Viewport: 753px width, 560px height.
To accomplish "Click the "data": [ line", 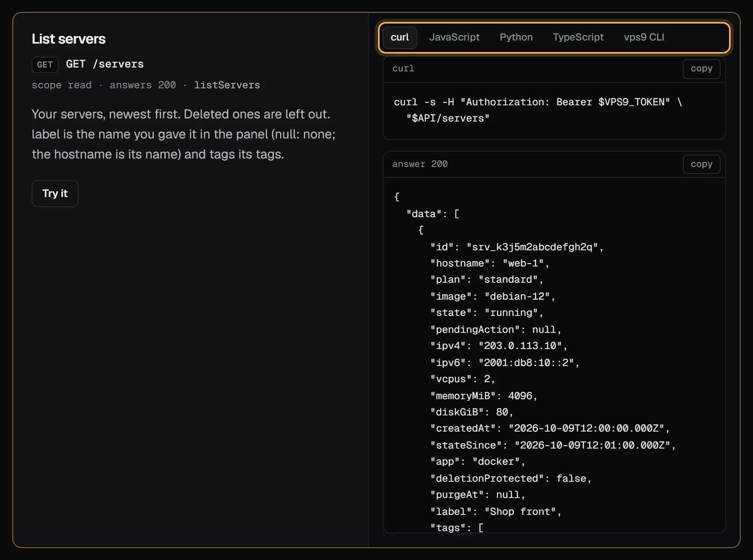I will (x=433, y=214).
